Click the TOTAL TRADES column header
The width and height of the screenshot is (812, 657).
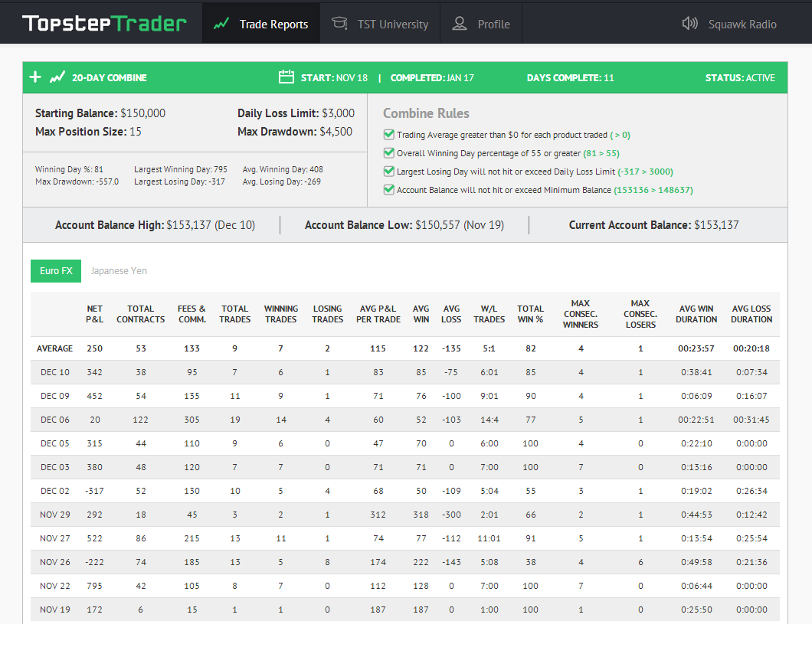click(234, 314)
